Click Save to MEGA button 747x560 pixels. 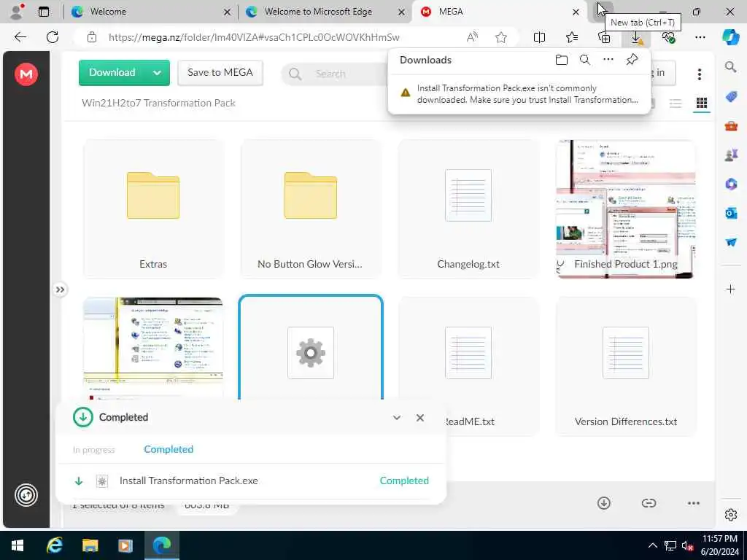(220, 72)
